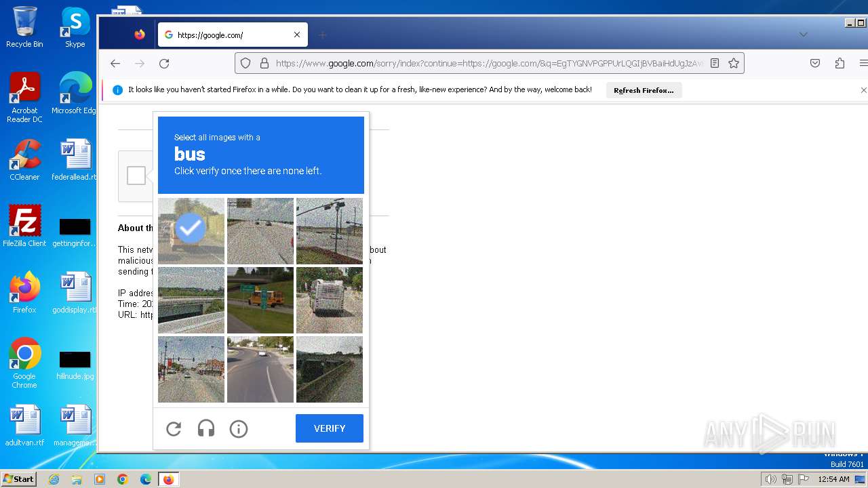Open the reCAPTCHA help info icon

239,428
